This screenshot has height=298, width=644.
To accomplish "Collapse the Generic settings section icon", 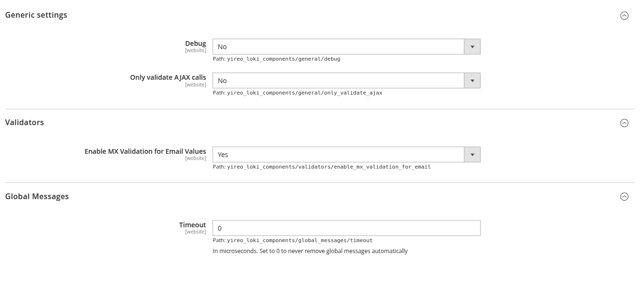I will tap(624, 15).
